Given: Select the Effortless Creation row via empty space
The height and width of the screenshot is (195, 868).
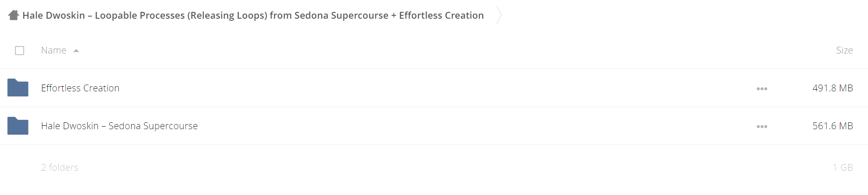Looking at the screenshot, I should [426, 88].
